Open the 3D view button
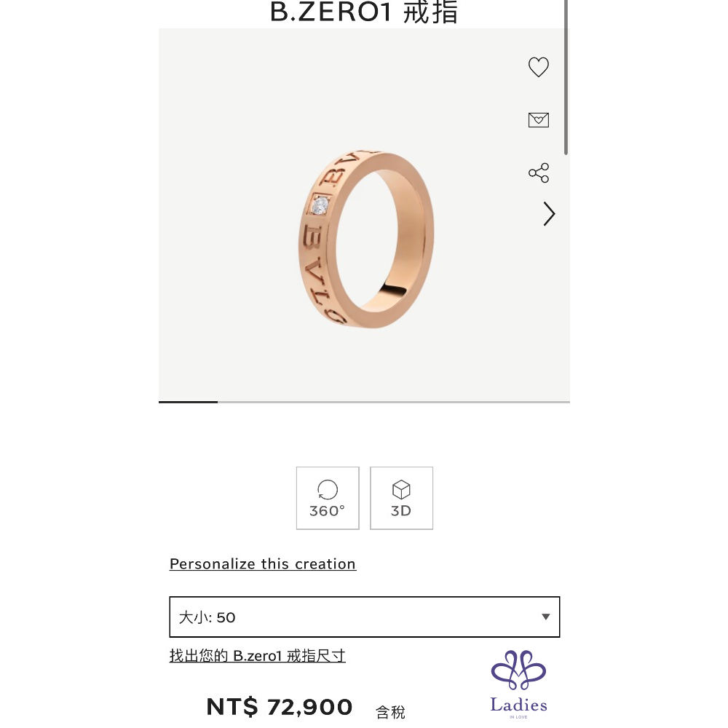 click(401, 498)
